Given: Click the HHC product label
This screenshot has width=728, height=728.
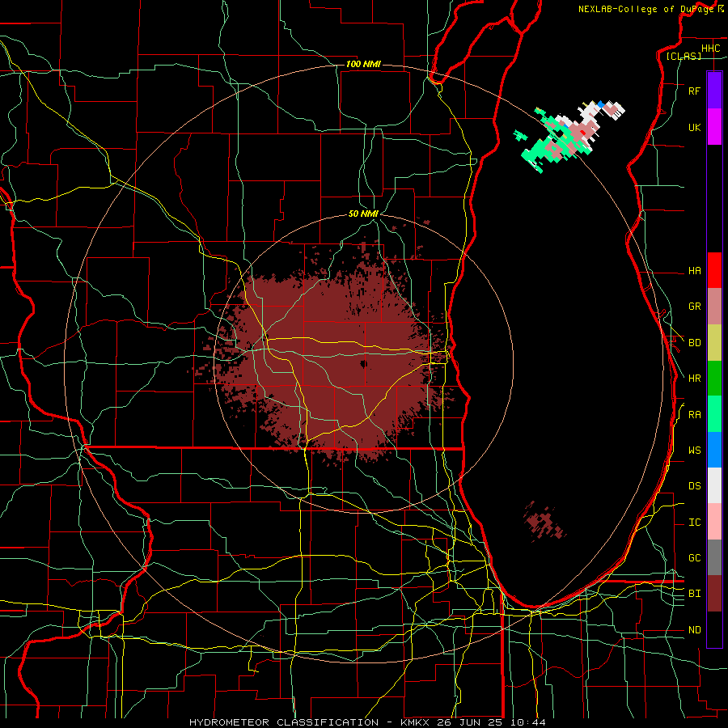Looking at the screenshot, I should point(710,49).
